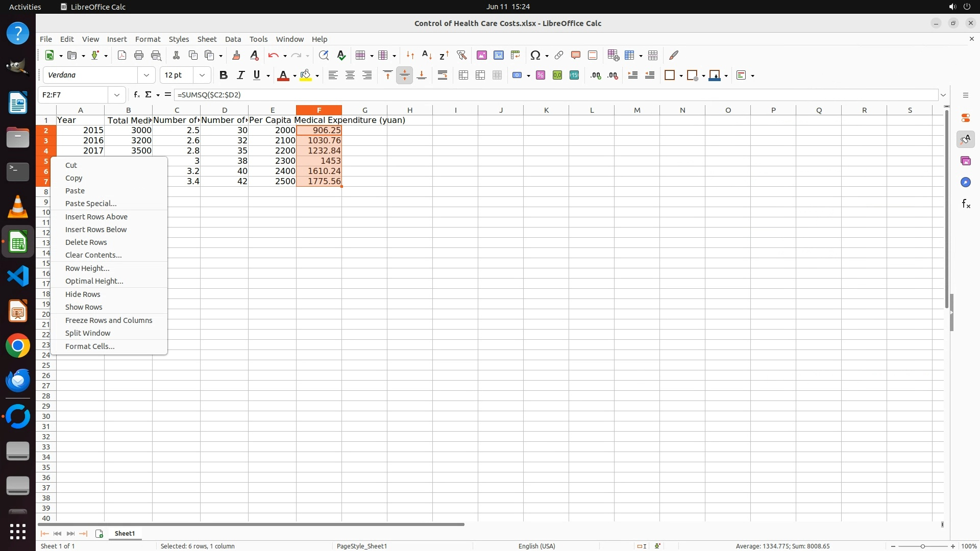Open the Function Wizard icon
The height and width of the screenshot is (551, 980).
pyautogui.click(x=136, y=94)
